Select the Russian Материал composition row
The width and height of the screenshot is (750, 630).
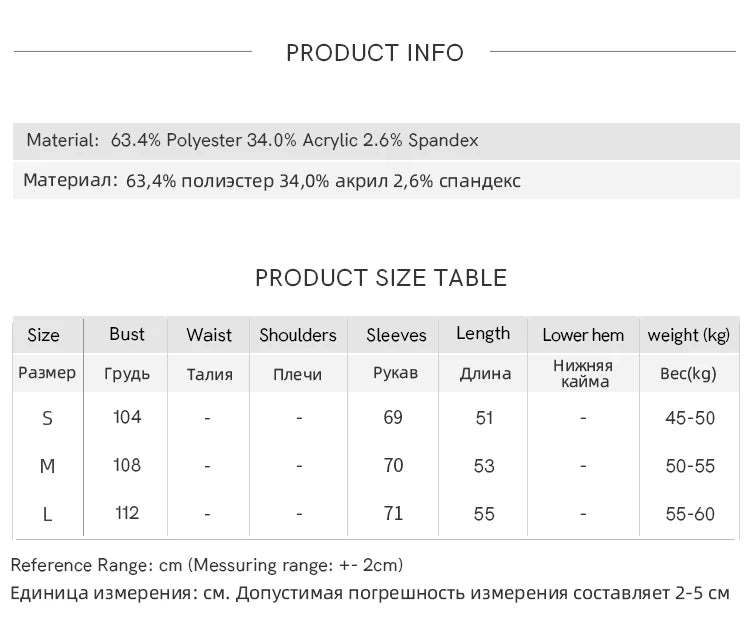tap(376, 180)
